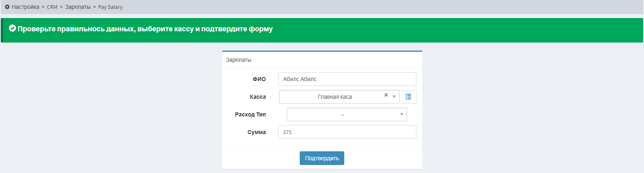Expand the Касса dropdown arrow

click(394, 97)
